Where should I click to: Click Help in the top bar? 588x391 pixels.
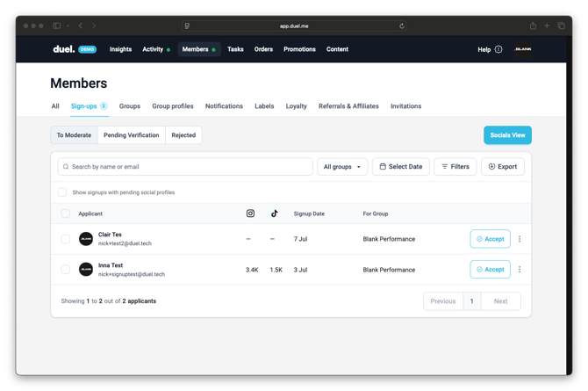[x=484, y=49]
